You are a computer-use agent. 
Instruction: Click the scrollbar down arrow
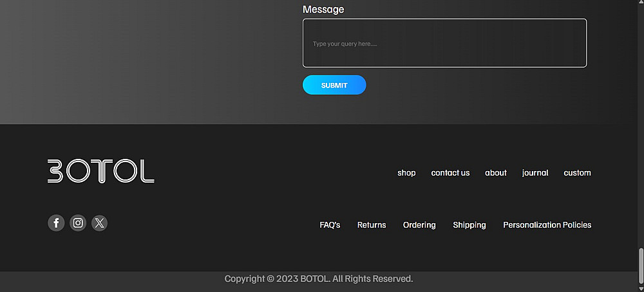(x=641, y=289)
